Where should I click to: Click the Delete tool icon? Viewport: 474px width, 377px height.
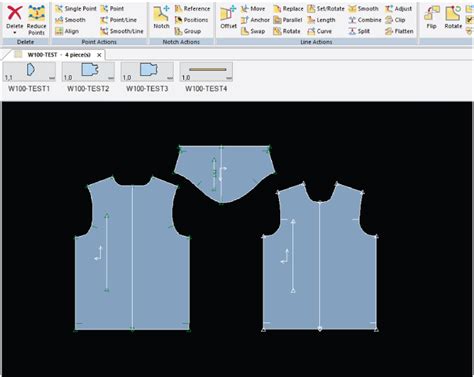pos(15,13)
